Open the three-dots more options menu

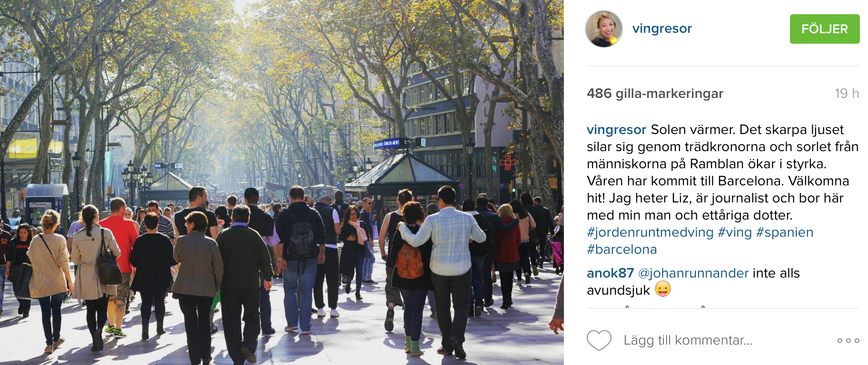point(848,340)
